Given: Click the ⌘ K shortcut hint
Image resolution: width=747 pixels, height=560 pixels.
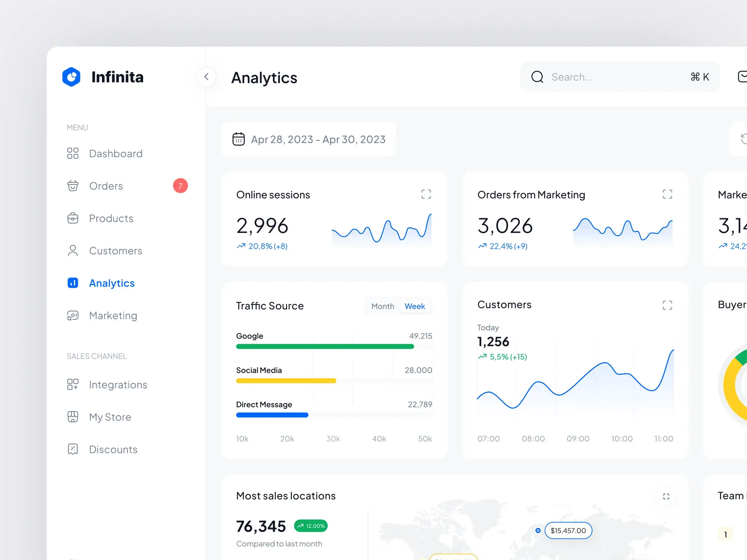Looking at the screenshot, I should click(700, 77).
